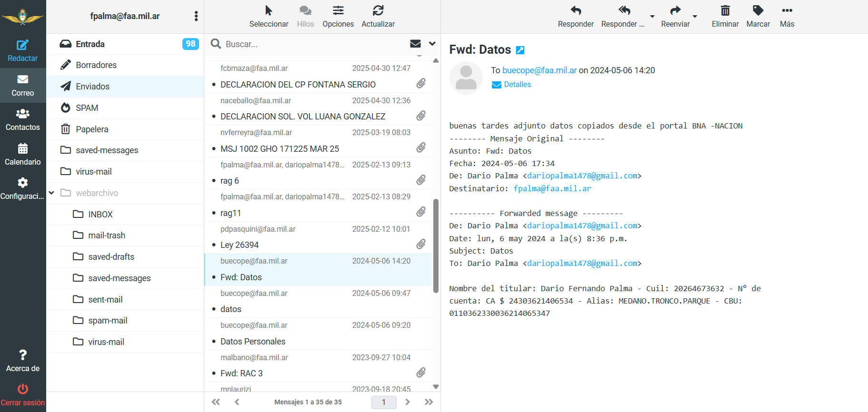This screenshot has width=868, height=412.
Task: Click the Redactar compose icon
Action: click(22, 46)
